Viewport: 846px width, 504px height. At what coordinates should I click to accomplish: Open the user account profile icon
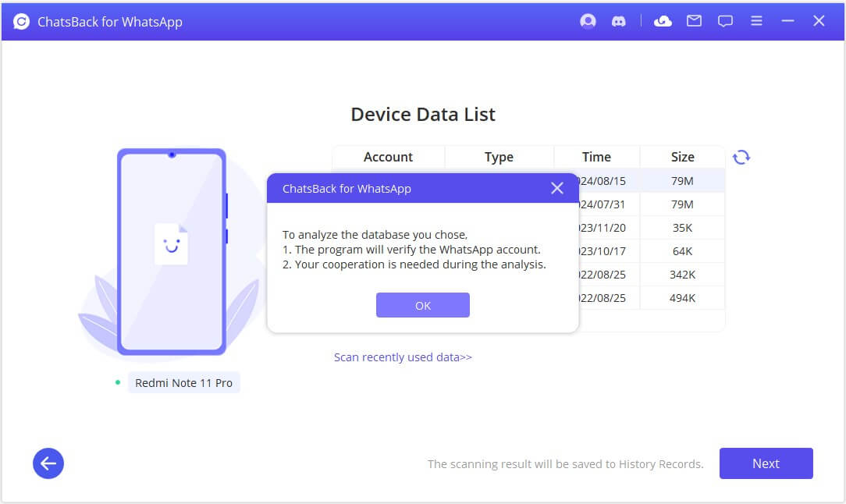point(588,21)
